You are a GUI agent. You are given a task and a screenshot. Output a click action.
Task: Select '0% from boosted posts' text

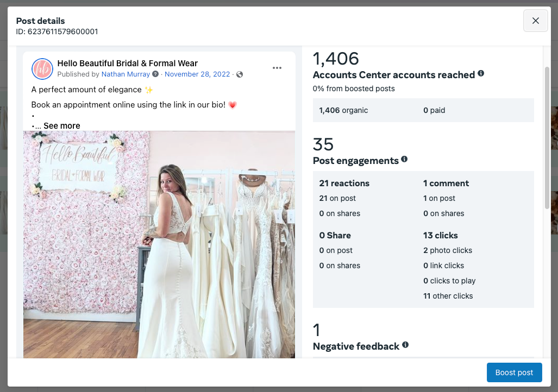[354, 88]
